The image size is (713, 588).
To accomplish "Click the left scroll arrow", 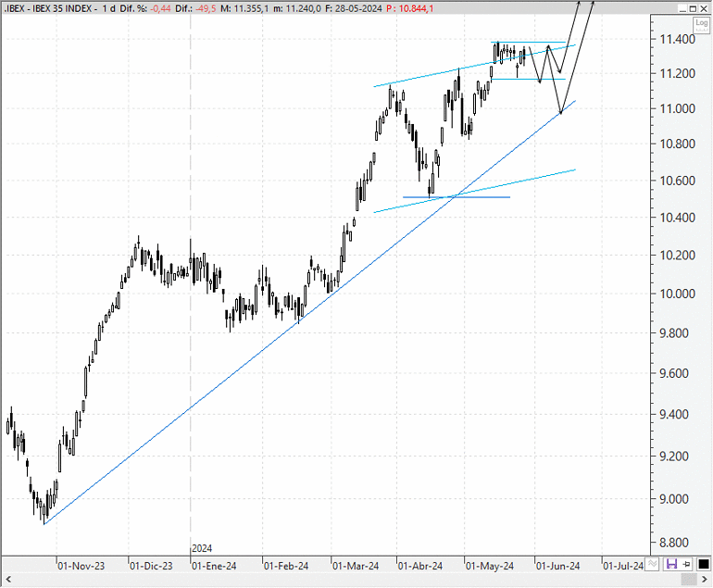I will pyautogui.click(x=7, y=580).
